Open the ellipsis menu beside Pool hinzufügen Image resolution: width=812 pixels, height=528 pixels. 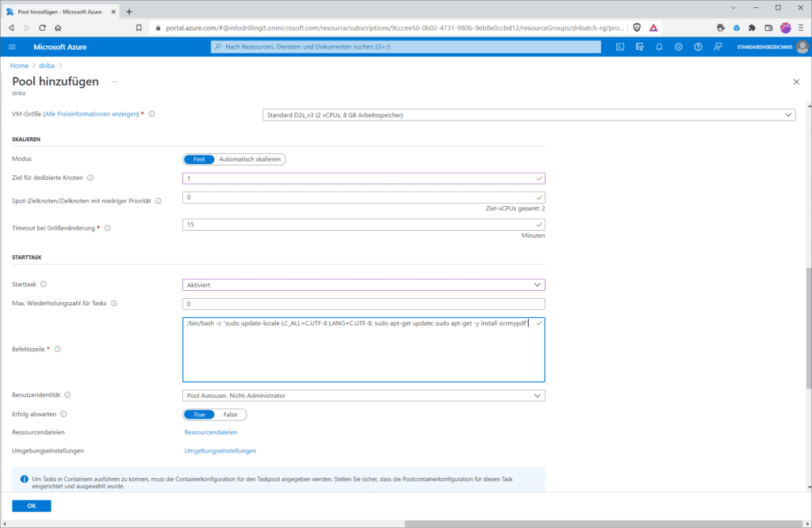point(114,82)
